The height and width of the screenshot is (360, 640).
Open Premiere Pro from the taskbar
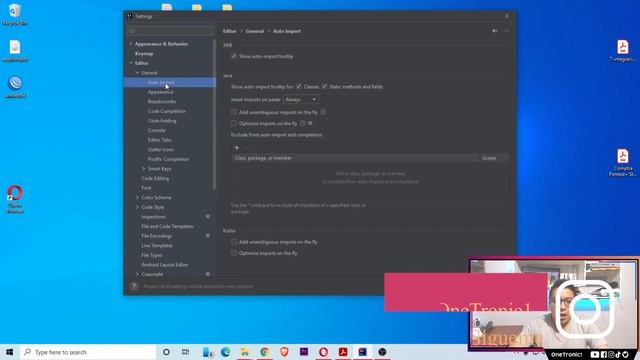[x=304, y=352]
